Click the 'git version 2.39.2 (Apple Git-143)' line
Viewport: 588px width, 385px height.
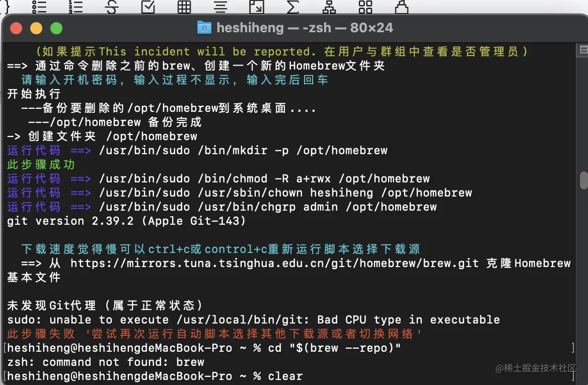point(126,221)
